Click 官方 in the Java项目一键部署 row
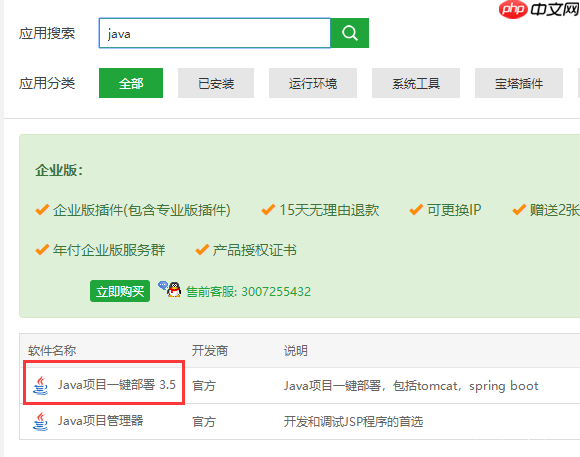 point(204,386)
